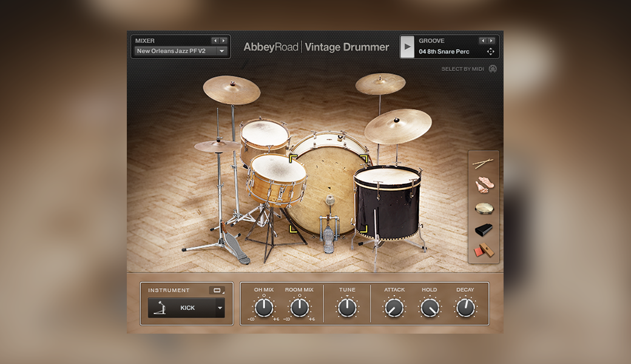
Task: Click the hi-hat cymbals
Action: coord(218,146)
